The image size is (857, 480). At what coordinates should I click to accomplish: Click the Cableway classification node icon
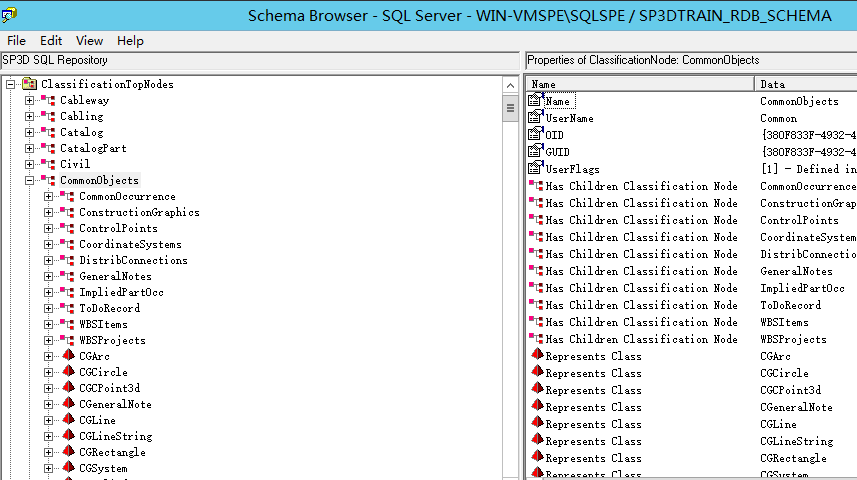tap(48, 100)
